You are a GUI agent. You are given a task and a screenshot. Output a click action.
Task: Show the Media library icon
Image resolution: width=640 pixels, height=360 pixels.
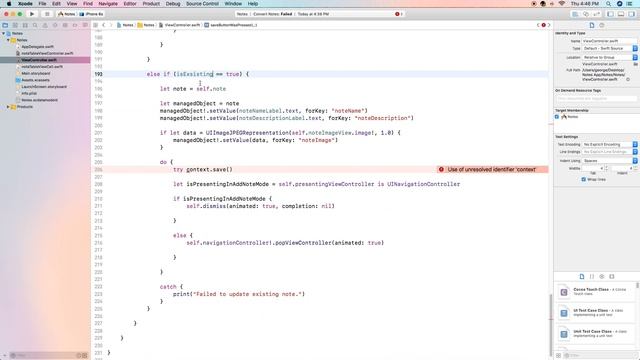[x=611, y=276]
